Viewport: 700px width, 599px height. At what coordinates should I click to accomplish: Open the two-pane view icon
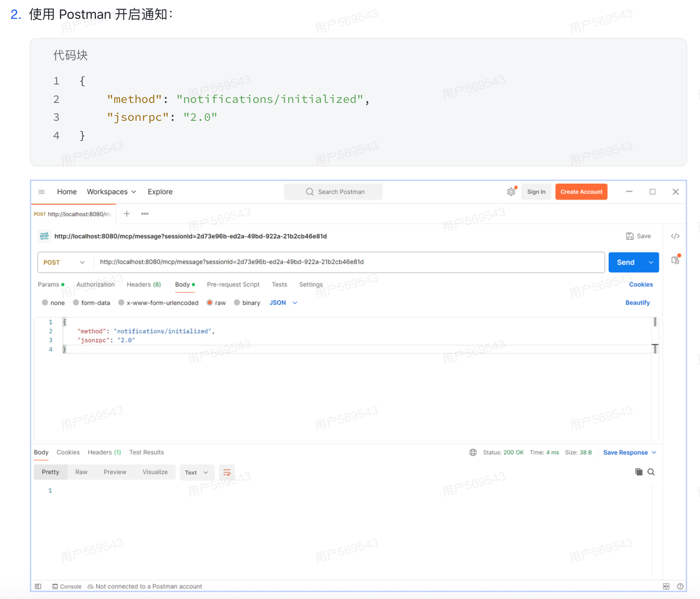(x=666, y=587)
